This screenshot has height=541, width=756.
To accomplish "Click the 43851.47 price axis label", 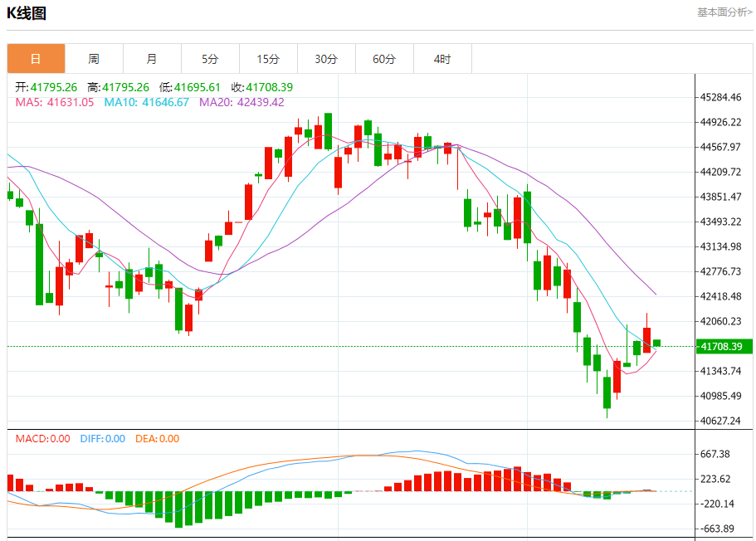I will [721, 197].
